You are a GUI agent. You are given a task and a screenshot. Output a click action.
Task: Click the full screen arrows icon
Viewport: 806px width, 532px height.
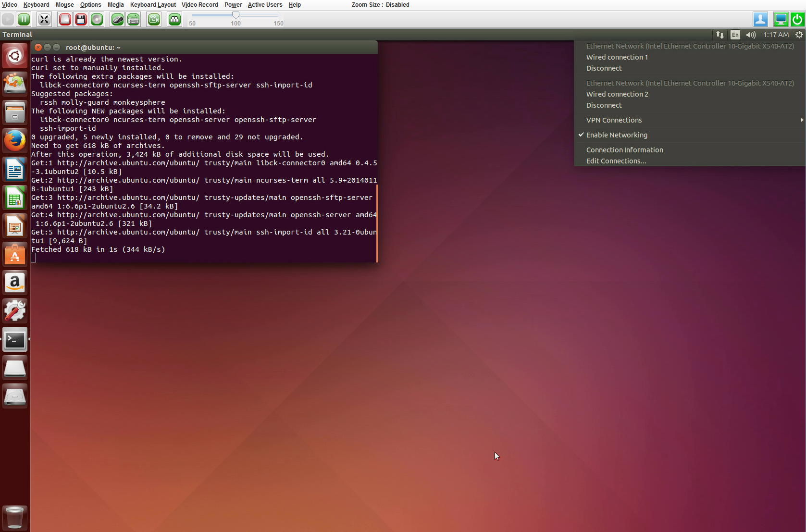(x=44, y=19)
